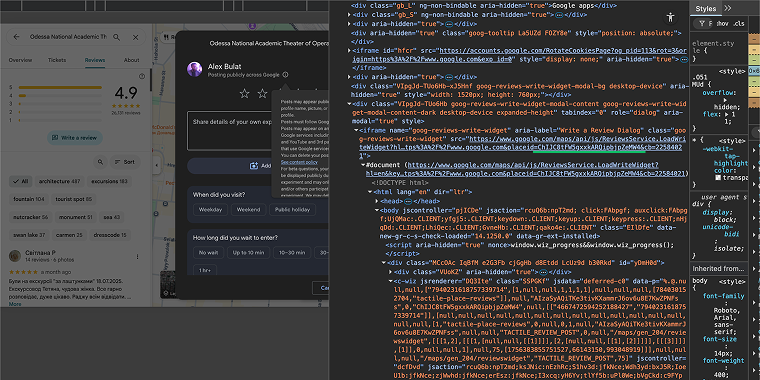760x380 pixels.
Task: Open Alex Bulat's profile avatar in the dialog
Action: point(194,69)
